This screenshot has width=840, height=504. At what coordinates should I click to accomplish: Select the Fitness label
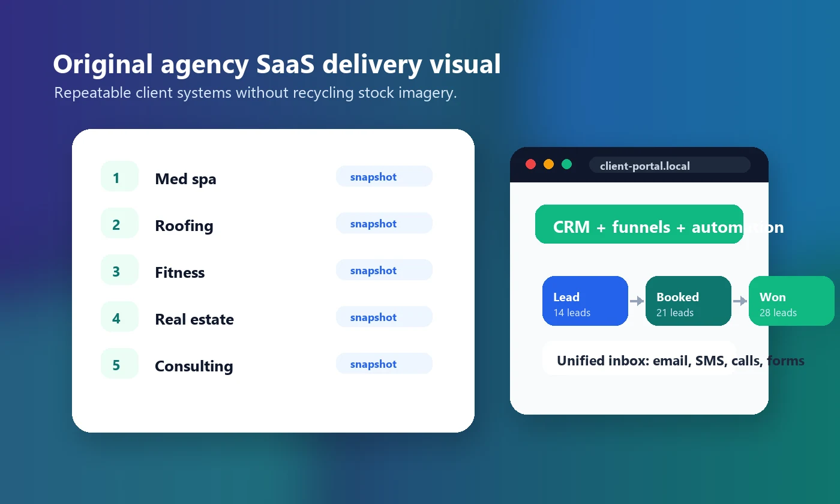[180, 272]
